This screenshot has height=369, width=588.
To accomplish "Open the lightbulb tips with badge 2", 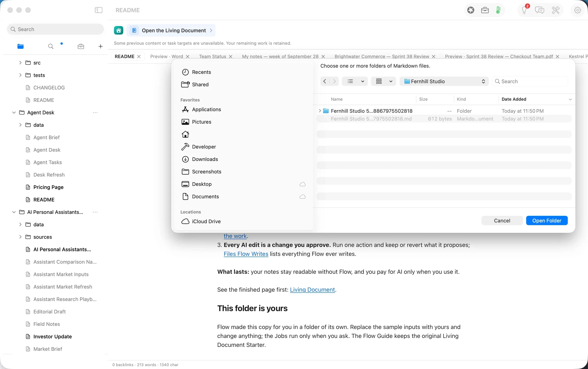I will click(525, 10).
